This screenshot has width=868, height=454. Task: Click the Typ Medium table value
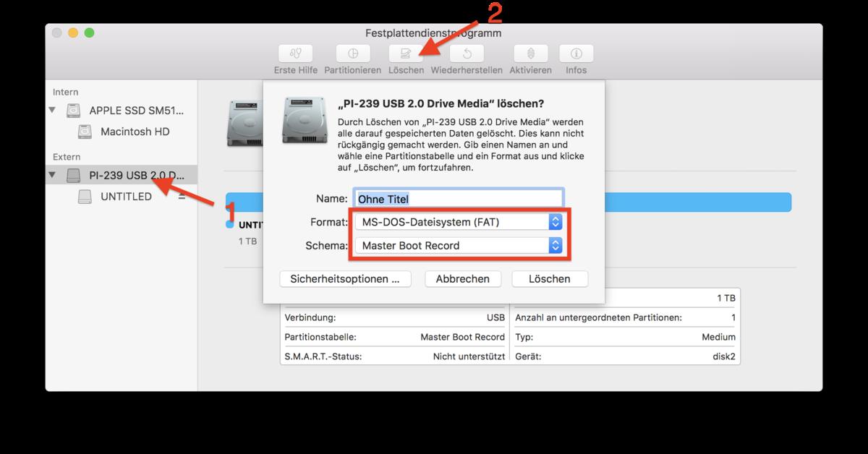coord(718,337)
